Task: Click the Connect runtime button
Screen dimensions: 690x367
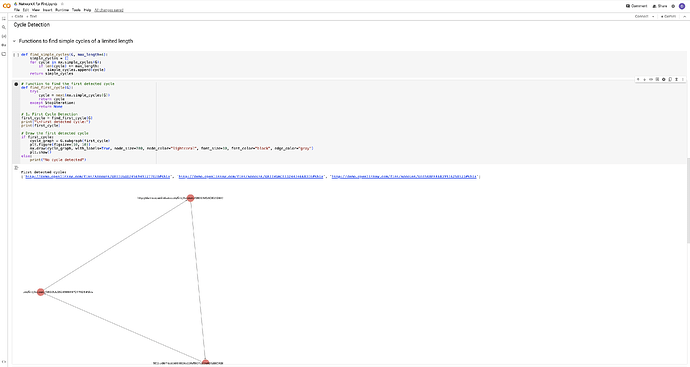Action: (641, 16)
